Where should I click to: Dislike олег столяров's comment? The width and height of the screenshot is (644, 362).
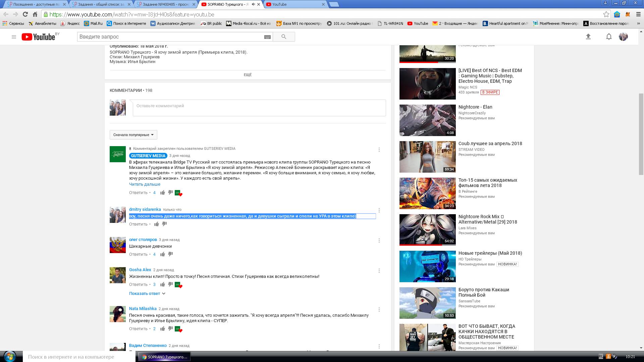170,254
